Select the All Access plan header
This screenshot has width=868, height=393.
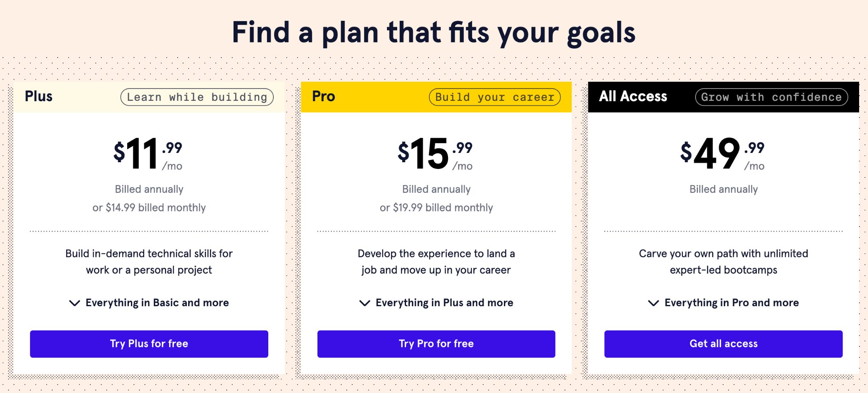point(634,97)
